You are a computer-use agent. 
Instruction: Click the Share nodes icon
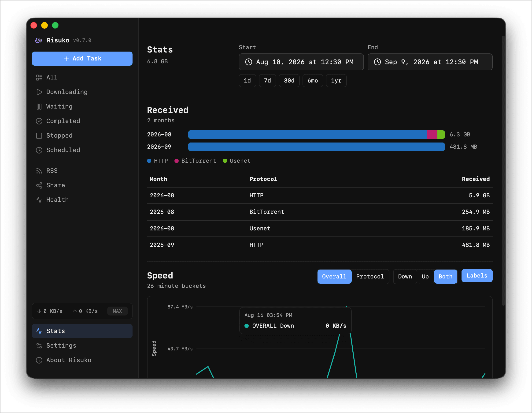pyautogui.click(x=39, y=185)
